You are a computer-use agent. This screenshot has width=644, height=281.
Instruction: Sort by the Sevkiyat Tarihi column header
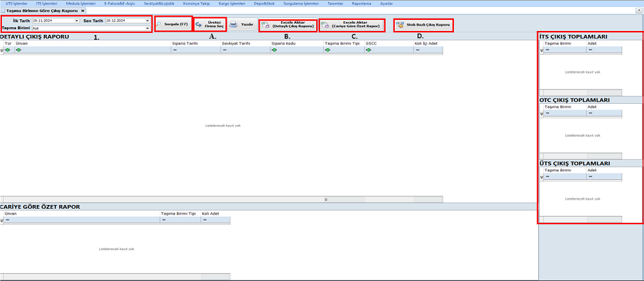tap(235, 44)
